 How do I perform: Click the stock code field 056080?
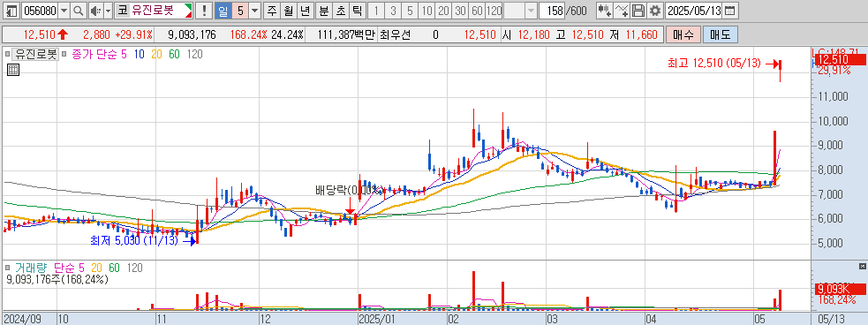coord(40,10)
